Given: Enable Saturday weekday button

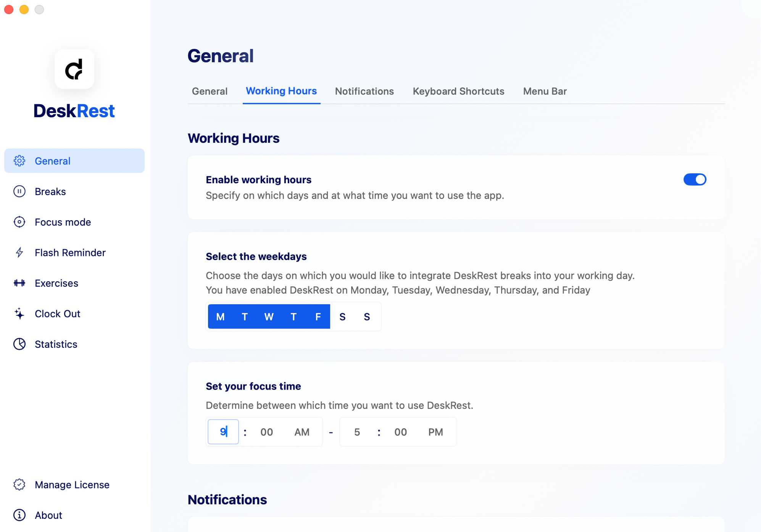Looking at the screenshot, I should [342, 316].
